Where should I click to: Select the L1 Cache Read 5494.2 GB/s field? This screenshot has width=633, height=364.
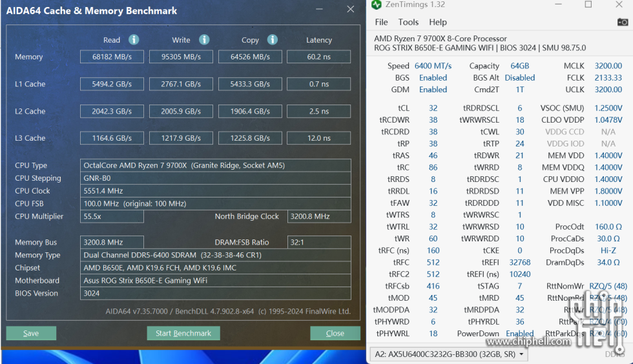click(112, 84)
